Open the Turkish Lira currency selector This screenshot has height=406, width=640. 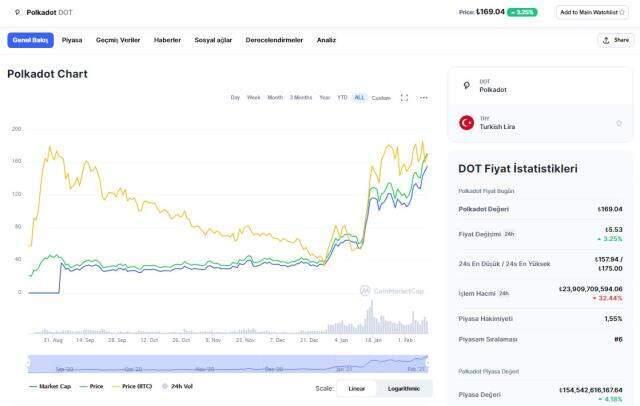(x=540, y=123)
